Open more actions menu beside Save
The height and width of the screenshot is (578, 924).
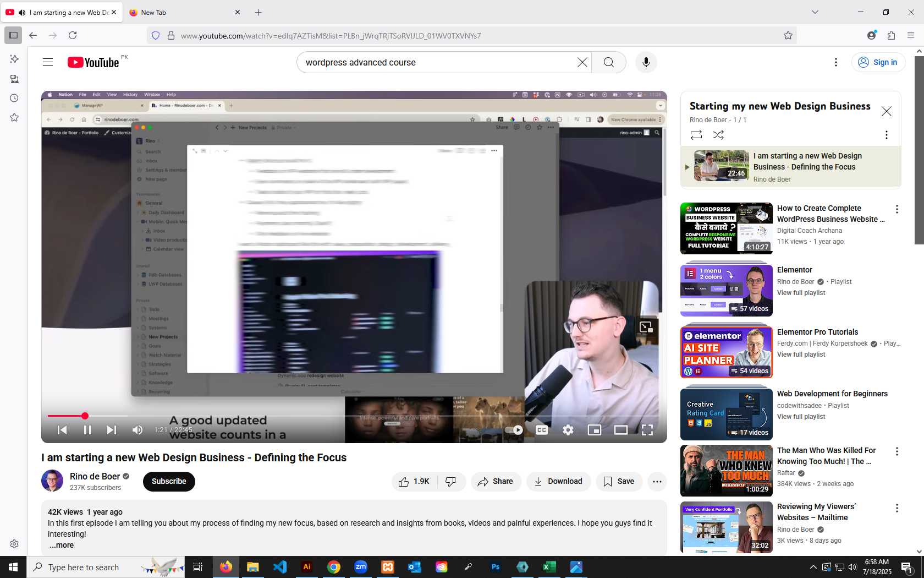[x=657, y=481]
